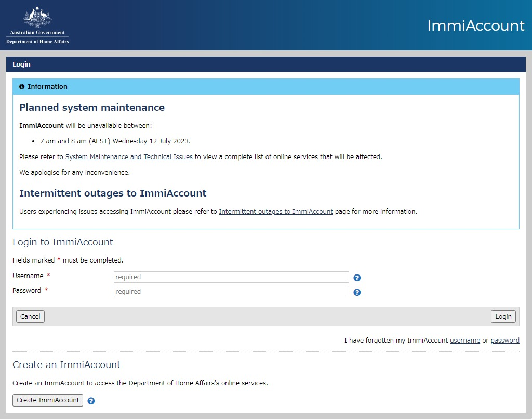The width and height of the screenshot is (532, 419).
Task: Click the ImmiAccount header title
Action: coord(476,26)
